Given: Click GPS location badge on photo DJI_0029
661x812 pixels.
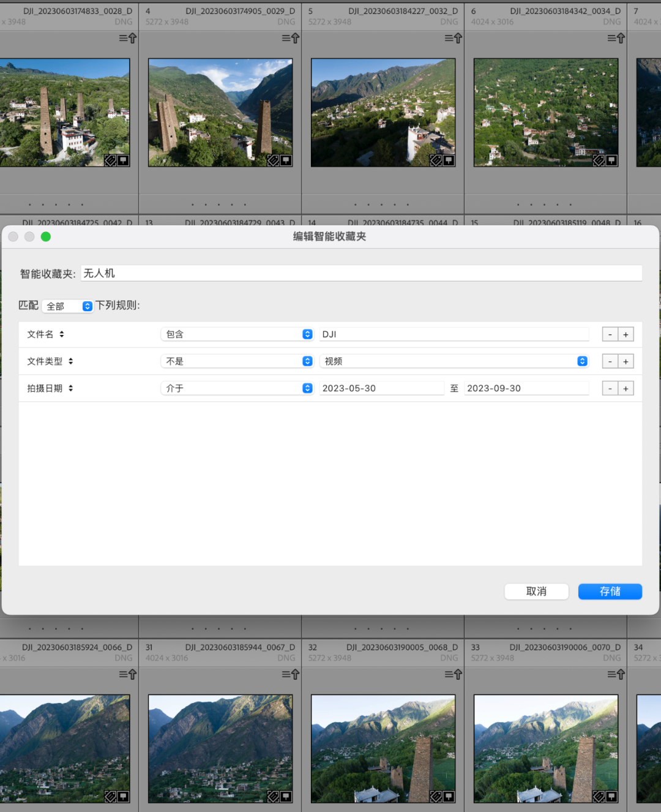Looking at the screenshot, I should click(286, 160).
